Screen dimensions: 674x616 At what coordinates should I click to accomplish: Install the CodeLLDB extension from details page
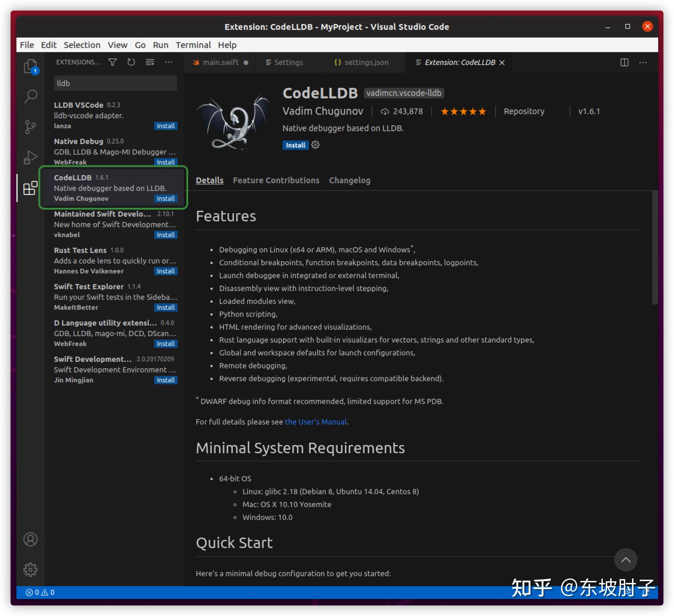(x=295, y=145)
